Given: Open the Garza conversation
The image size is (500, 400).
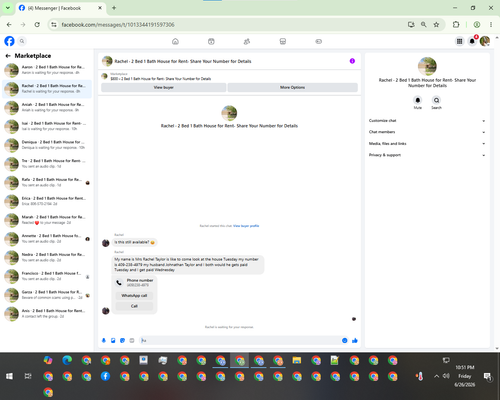Looking at the screenshot, I should [47, 295].
